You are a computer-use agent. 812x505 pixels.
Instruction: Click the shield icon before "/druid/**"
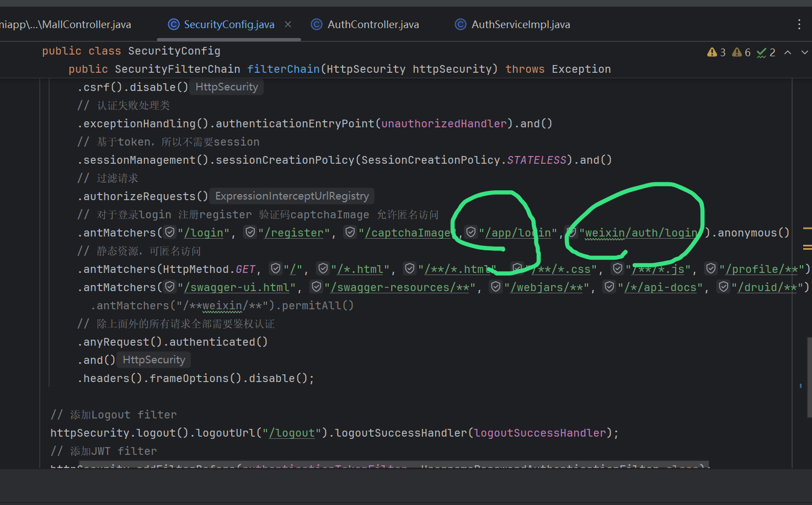pos(724,287)
